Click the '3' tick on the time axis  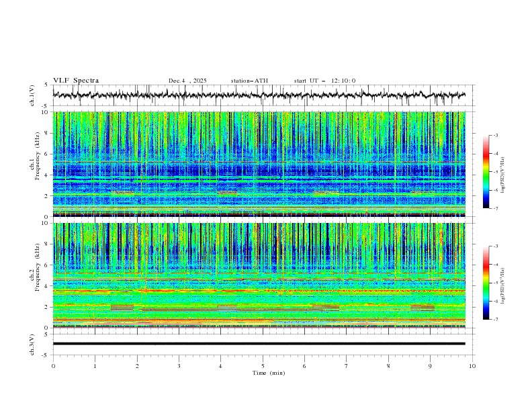point(179,366)
